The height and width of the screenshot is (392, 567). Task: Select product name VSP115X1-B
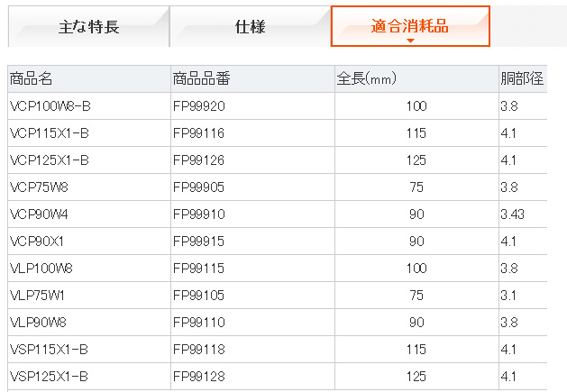pos(49,350)
